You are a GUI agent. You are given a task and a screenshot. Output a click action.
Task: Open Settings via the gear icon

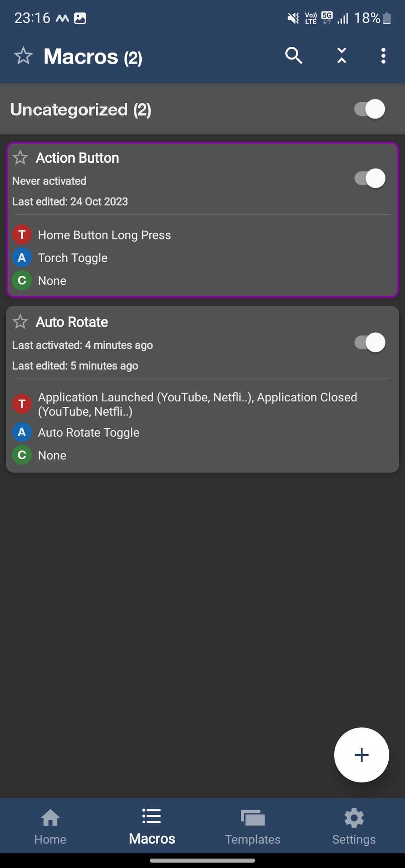click(x=354, y=825)
